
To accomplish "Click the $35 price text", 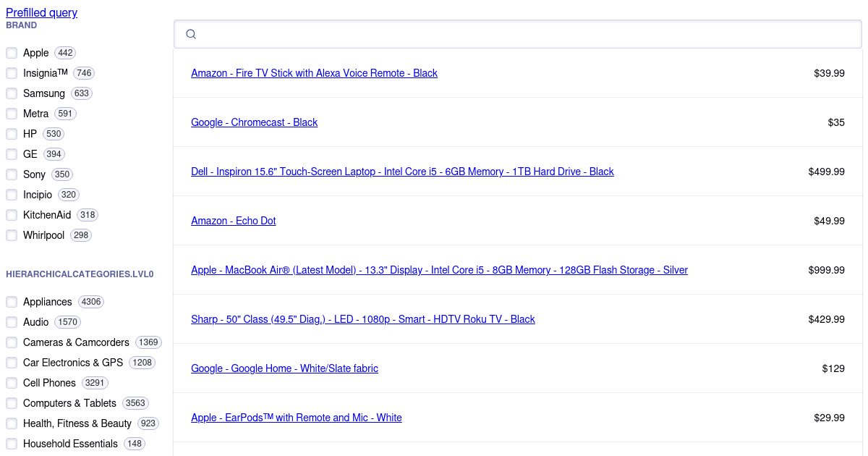I will click(x=836, y=122).
